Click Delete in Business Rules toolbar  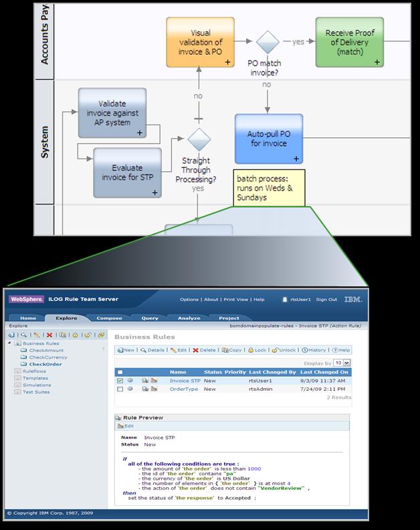click(204, 350)
